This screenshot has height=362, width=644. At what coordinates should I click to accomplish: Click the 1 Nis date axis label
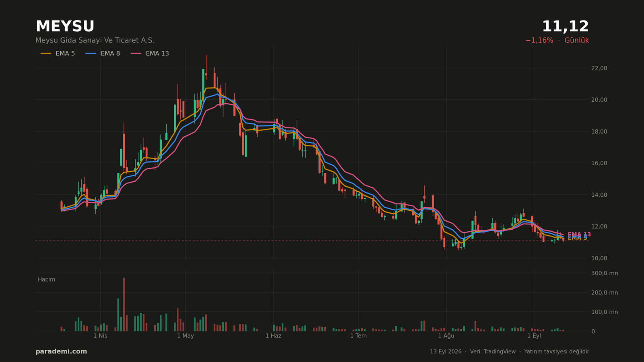[100, 336]
